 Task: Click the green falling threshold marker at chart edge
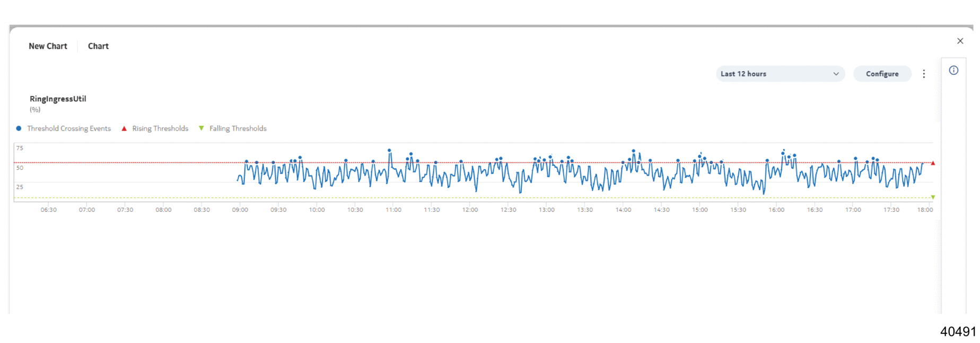(x=933, y=198)
